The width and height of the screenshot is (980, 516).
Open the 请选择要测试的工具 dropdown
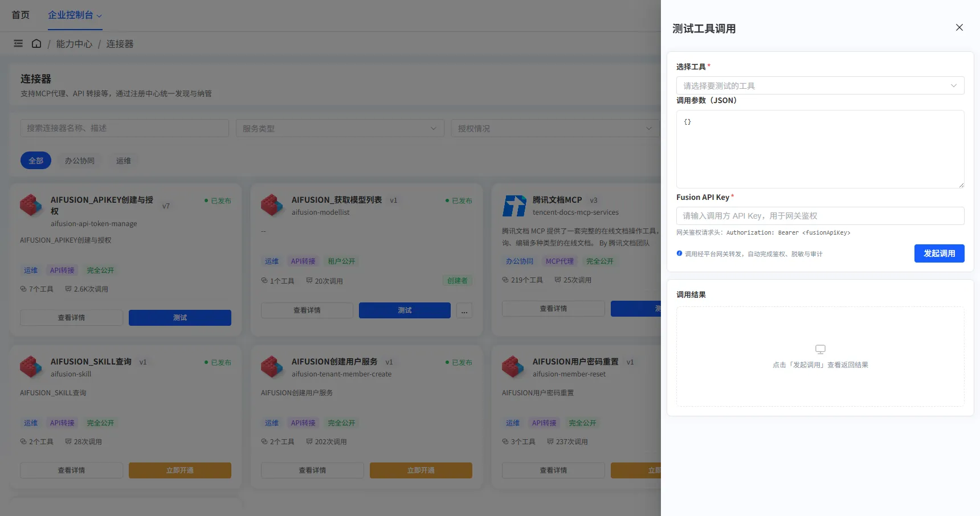tap(820, 85)
